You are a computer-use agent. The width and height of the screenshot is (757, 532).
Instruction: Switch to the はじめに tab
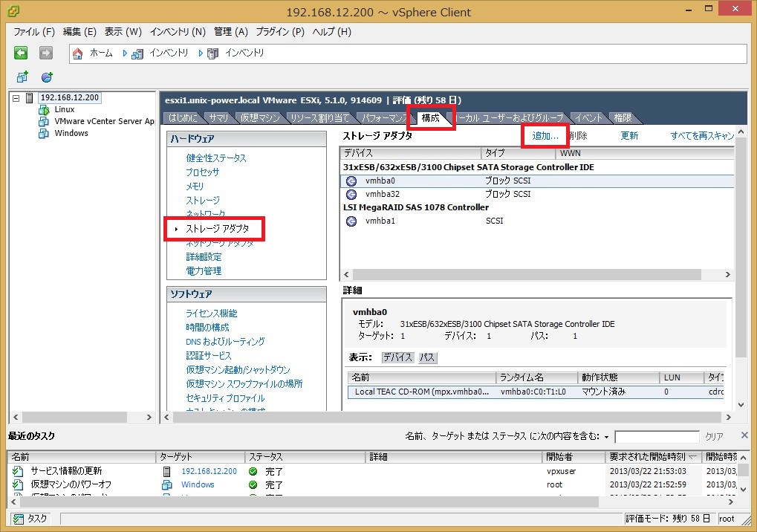pyautogui.click(x=183, y=118)
